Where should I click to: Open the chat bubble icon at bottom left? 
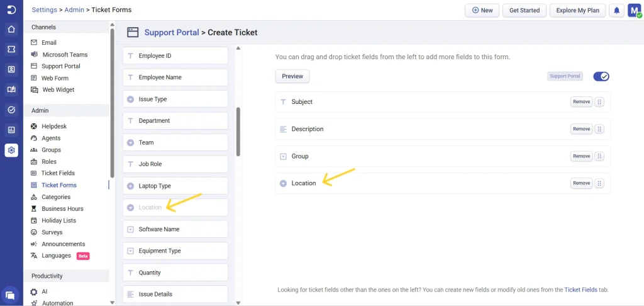point(10,295)
